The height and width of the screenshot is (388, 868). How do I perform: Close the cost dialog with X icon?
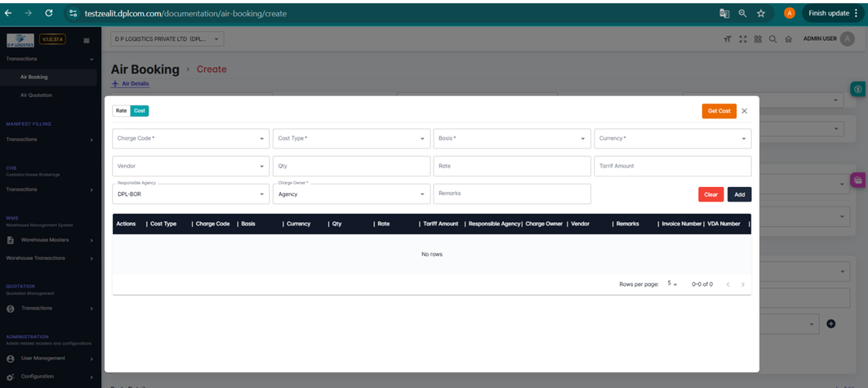click(x=745, y=111)
